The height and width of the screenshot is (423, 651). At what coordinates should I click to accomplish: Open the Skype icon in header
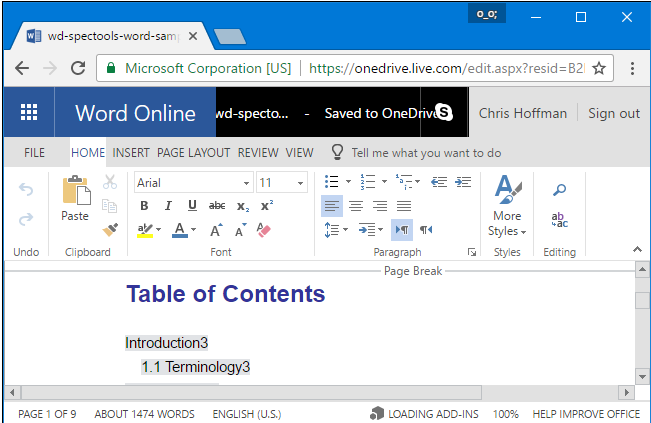(444, 113)
